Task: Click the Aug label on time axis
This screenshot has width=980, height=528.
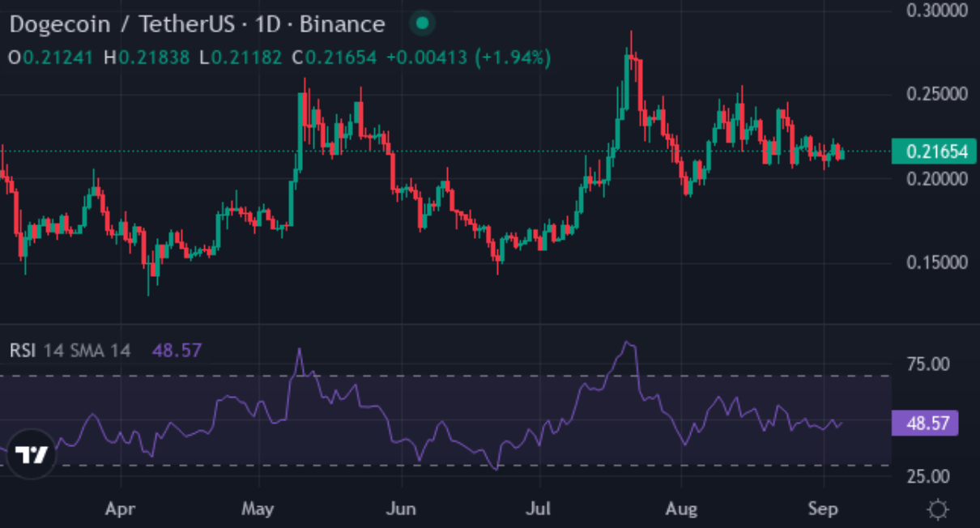Action: 682,509
